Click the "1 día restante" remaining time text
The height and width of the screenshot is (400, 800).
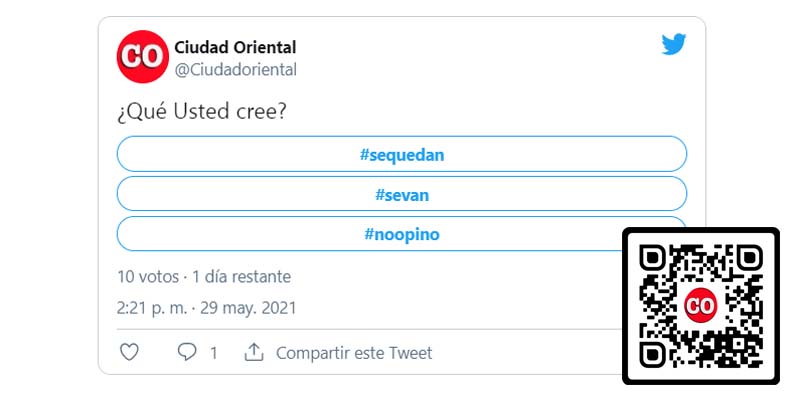(x=241, y=276)
